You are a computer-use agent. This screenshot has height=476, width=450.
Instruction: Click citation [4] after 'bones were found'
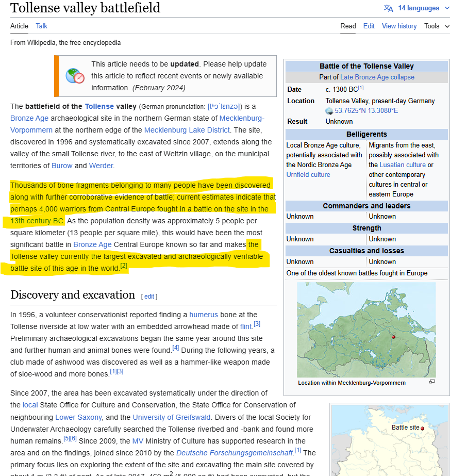[175, 348]
